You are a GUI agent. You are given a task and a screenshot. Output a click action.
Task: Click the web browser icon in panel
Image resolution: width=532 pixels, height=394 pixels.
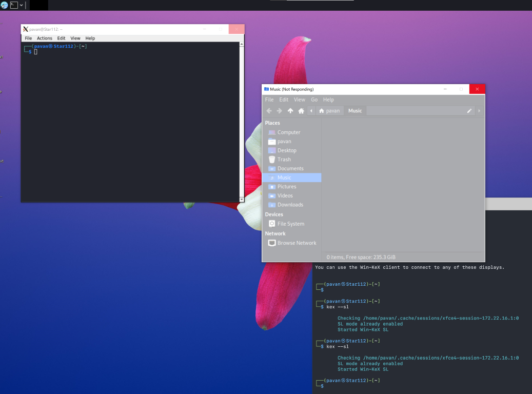pyautogui.click(x=4, y=5)
